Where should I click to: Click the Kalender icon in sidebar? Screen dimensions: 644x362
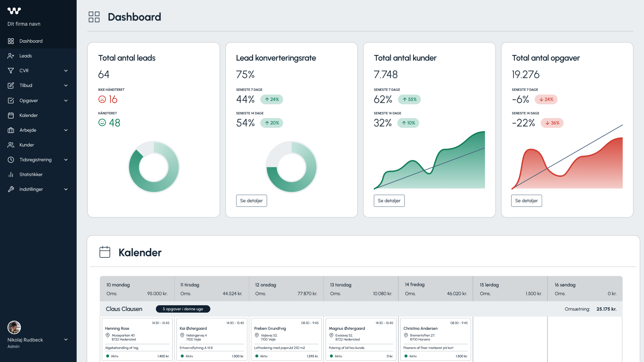click(11, 116)
